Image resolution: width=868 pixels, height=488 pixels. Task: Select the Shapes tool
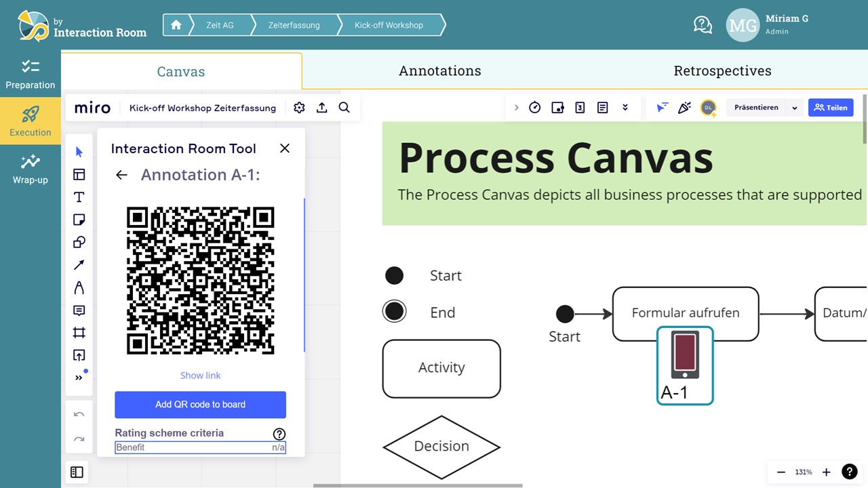(79, 242)
